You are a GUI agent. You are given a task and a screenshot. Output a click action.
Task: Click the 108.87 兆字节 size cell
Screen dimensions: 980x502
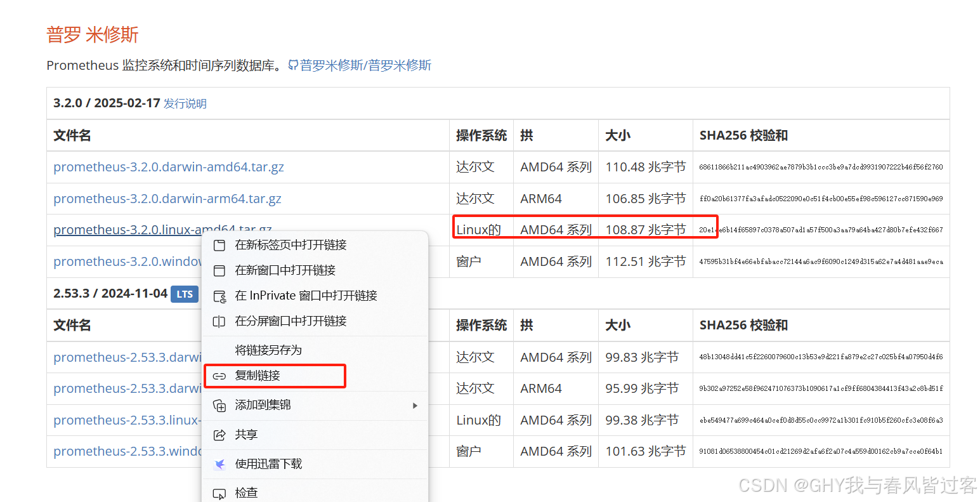point(646,230)
